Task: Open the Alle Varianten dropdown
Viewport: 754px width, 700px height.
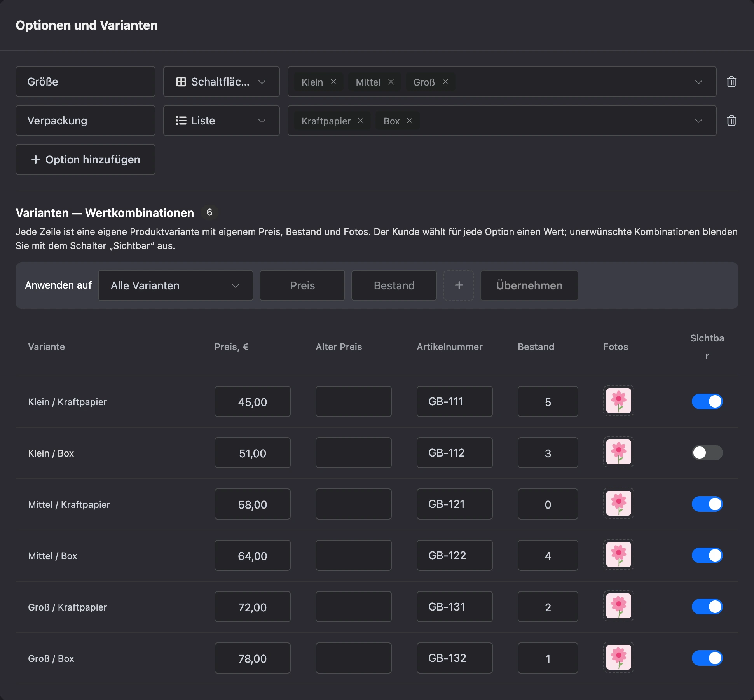Action: pyautogui.click(x=176, y=285)
